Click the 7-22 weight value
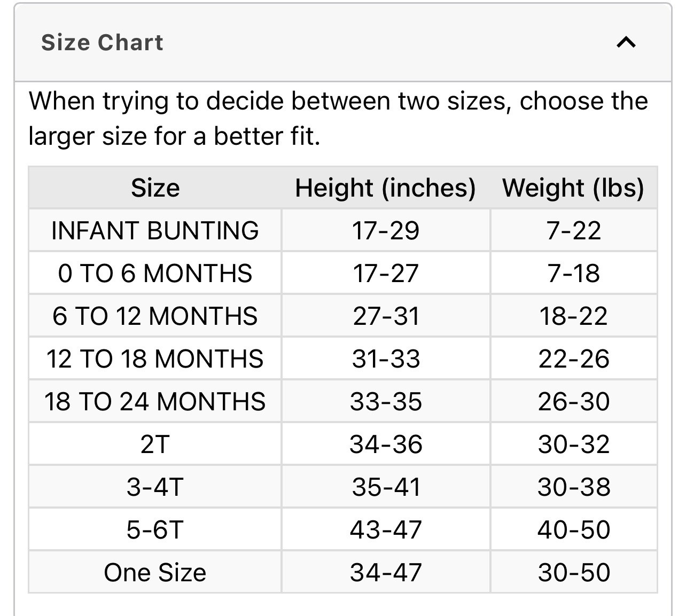This screenshot has width=686, height=616. click(x=573, y=231)
